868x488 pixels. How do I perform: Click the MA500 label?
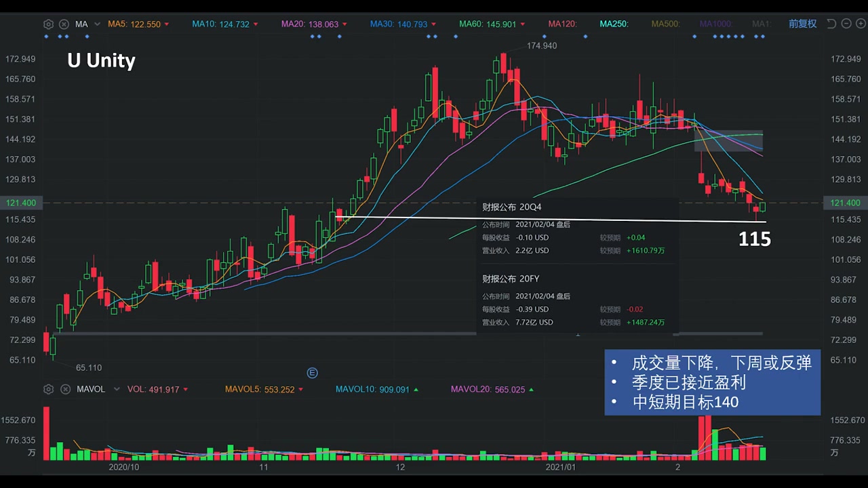point(666,24)
